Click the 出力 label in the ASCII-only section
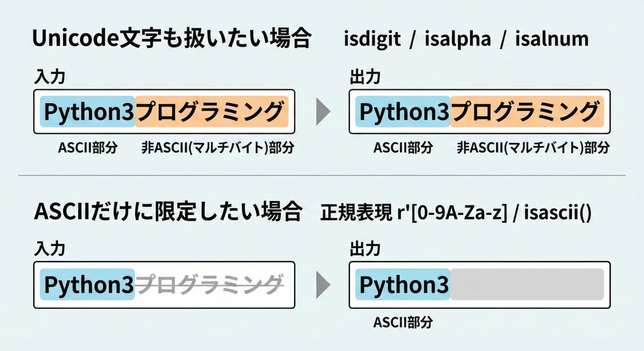This screenshot has height=351, width=644. tap(365, 249)
